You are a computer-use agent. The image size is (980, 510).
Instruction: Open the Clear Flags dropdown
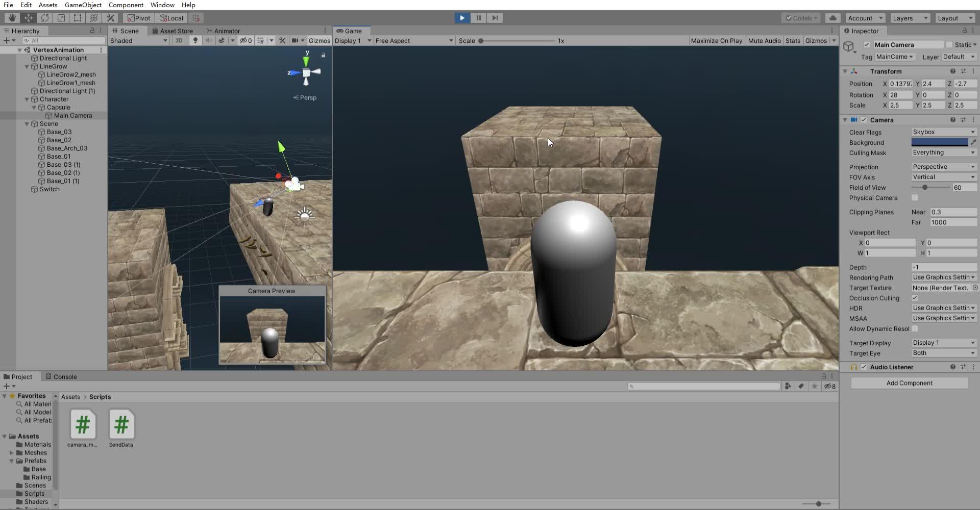coord(943,132)
